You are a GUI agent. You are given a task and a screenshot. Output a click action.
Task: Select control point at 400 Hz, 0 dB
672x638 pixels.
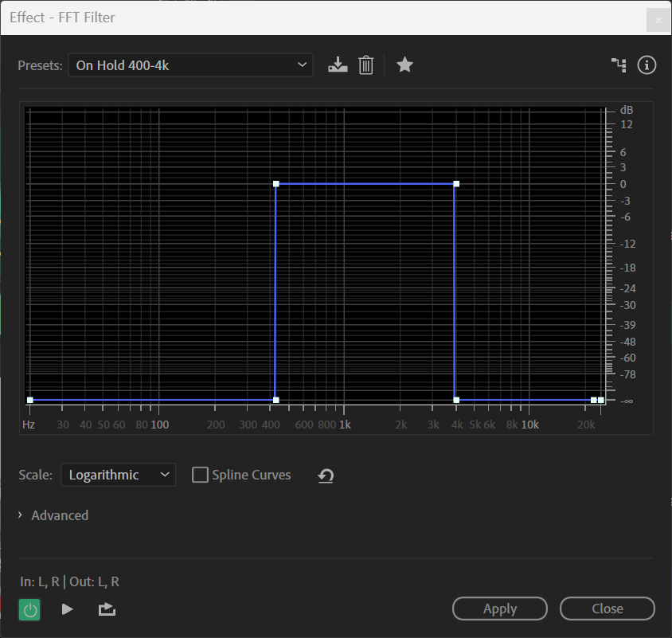pos(276,184)
